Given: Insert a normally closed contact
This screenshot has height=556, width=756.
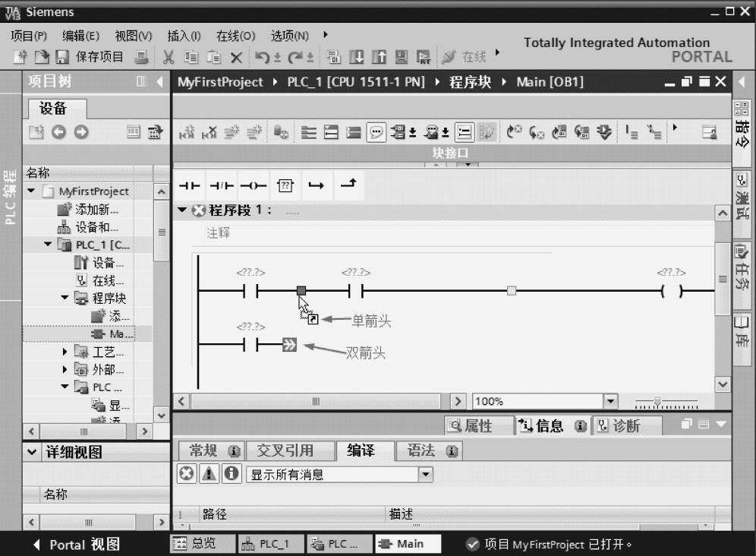Looking at the screenshot, I should pos(222,185).
